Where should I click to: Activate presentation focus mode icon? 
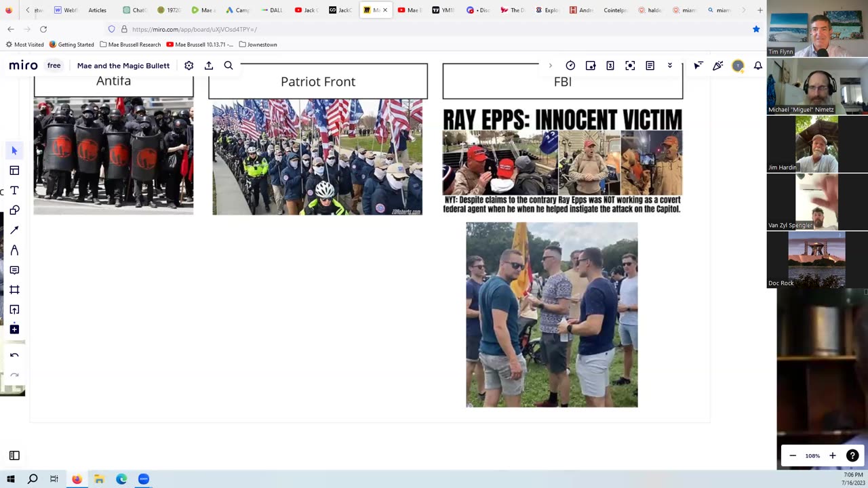coord(630,66)
